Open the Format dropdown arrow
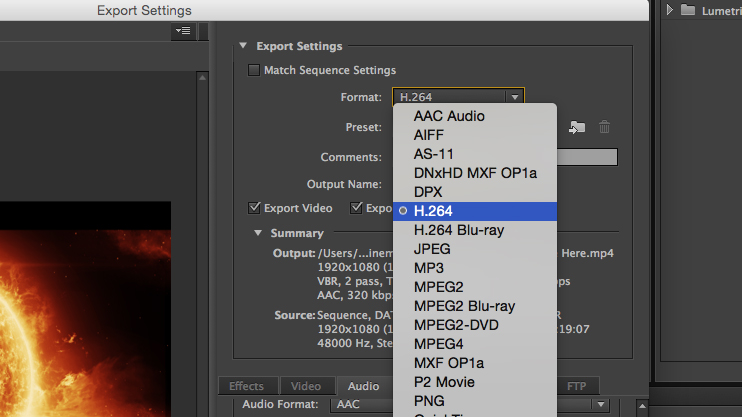This screenshot has height=417, width=742. click(x=514, y=97)
